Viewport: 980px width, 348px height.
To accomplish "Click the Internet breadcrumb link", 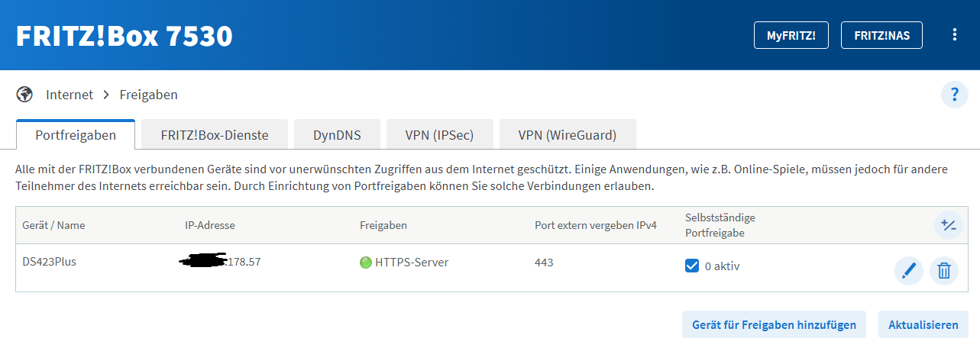I will pyautogui.click(x=70, y=95).
